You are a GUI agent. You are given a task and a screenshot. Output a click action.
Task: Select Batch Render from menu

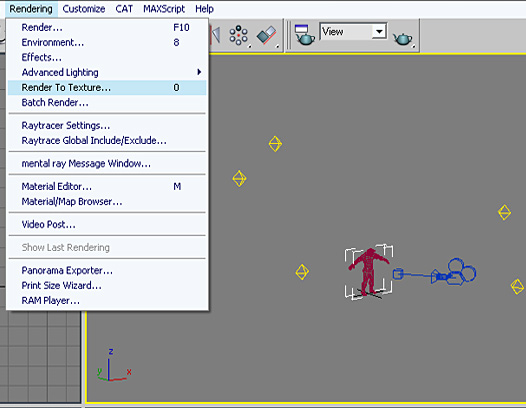pos(107,103)
